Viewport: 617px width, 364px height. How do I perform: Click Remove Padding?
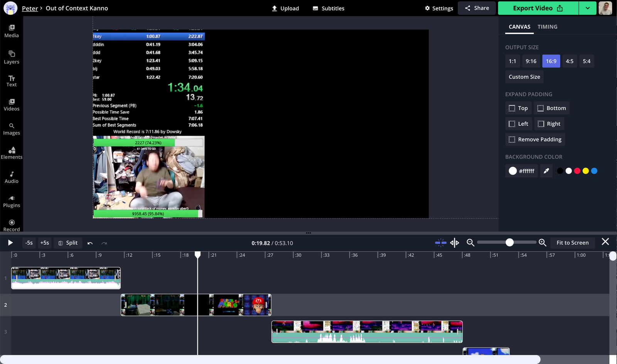(534, 139)
